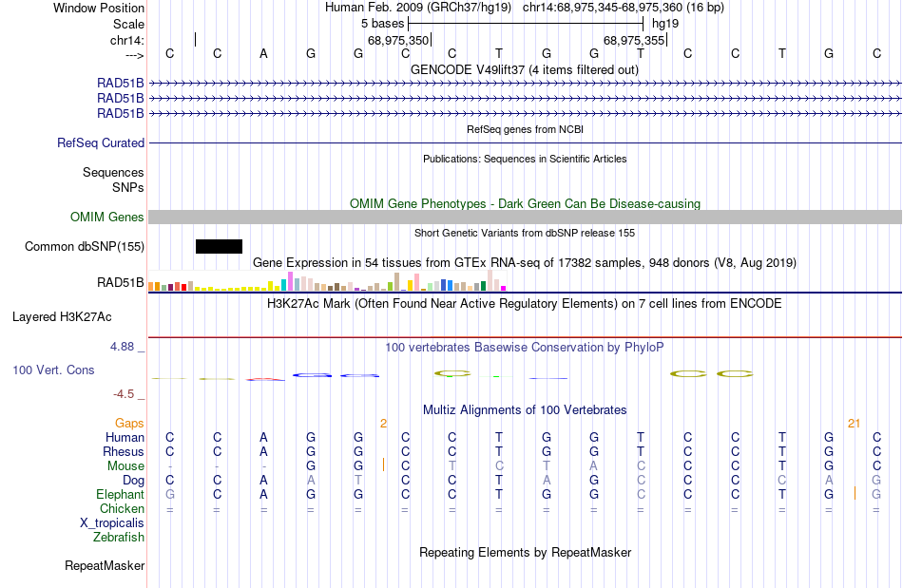Click the Chicken species alignment label

[x=122, y=508]
